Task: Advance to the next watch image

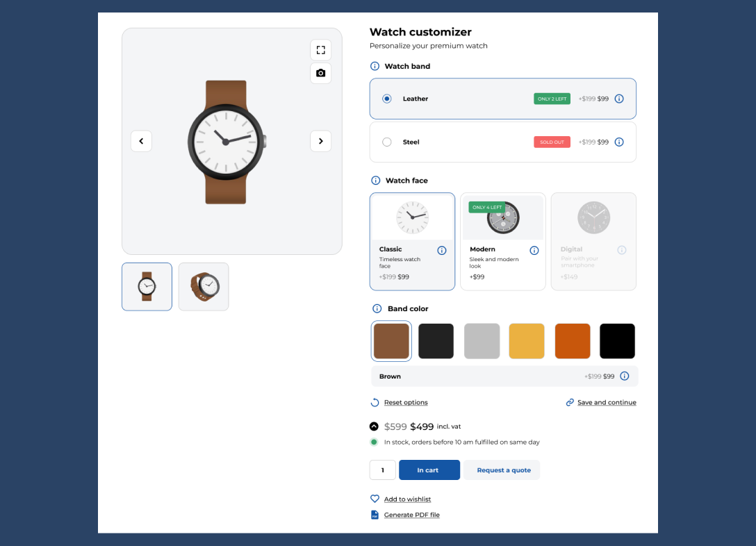Action: click(320, 141)
